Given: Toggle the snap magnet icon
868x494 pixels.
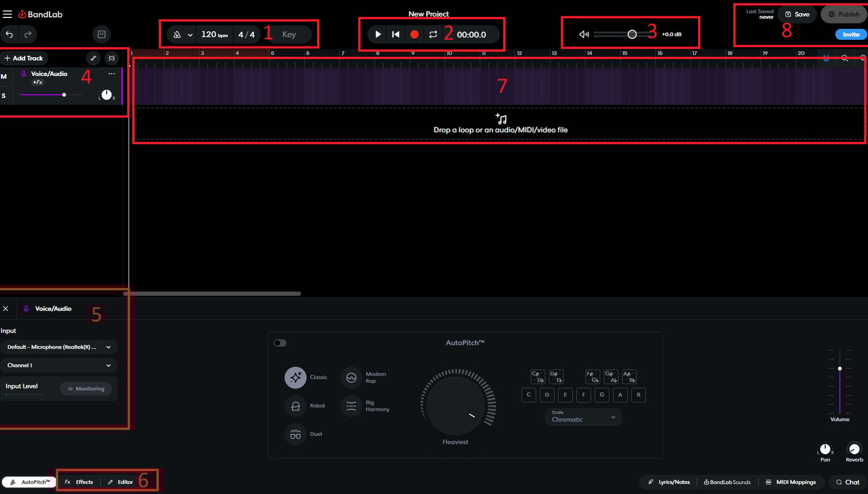Looking at the screenshot, I should (826, 58).
